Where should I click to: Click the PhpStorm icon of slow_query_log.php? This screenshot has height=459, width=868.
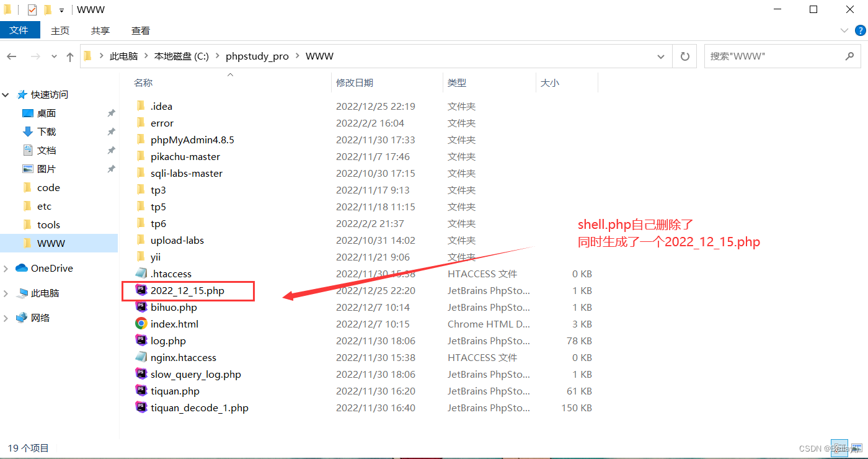pyautogui.click(x=141, y=373)
